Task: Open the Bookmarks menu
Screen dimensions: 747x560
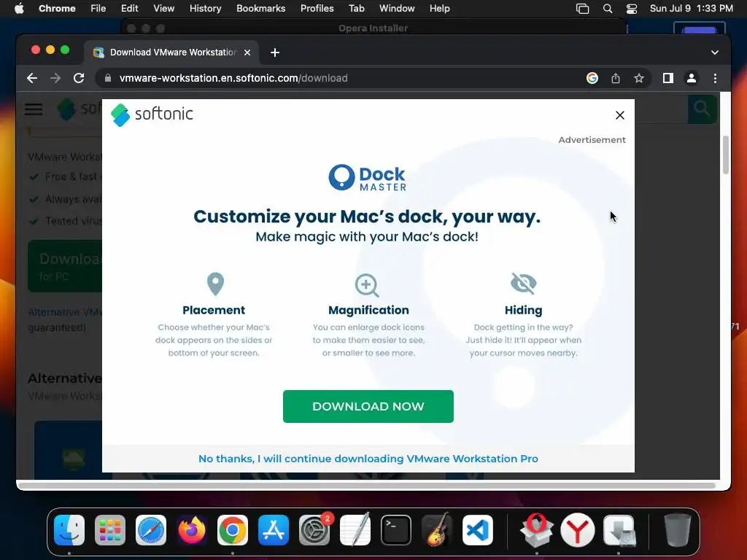Action: tap(260, 9)
